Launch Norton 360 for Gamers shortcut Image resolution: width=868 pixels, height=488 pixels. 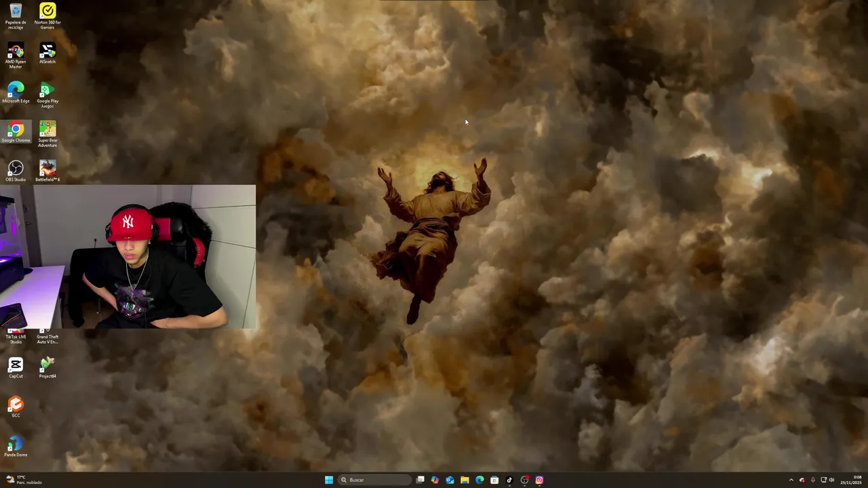(x=47, y=16)
